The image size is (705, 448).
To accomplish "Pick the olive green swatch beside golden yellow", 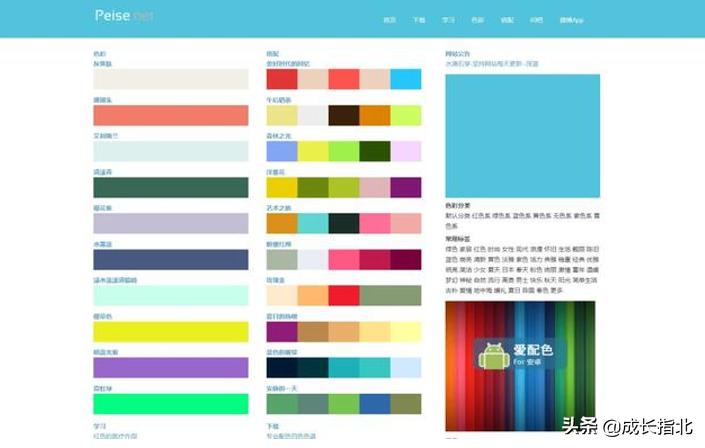I will (313, 188).
